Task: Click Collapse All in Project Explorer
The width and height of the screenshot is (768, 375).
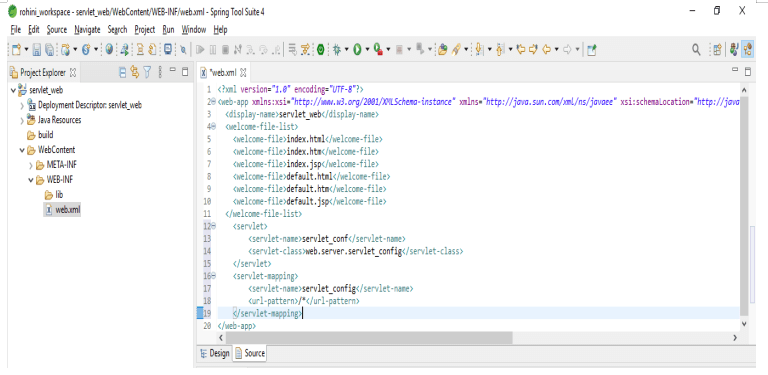Action: pos(123,72)
